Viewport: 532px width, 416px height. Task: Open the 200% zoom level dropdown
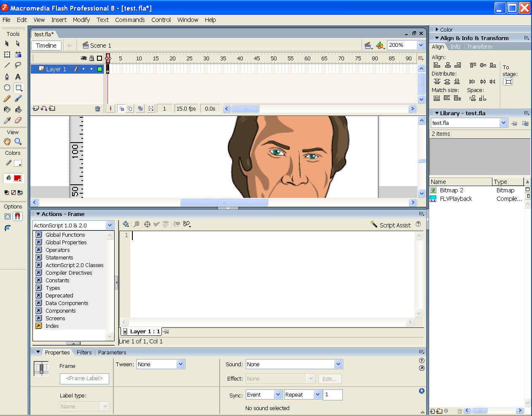419,45
